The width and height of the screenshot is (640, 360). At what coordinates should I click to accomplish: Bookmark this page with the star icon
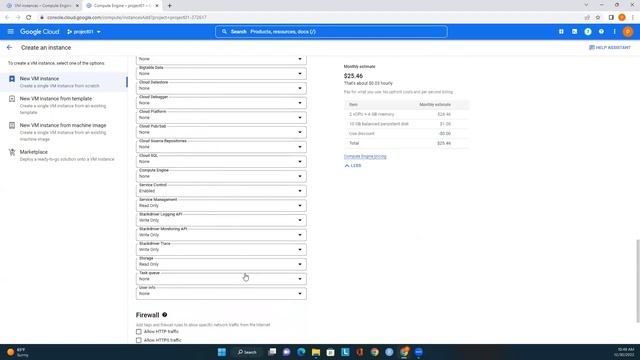click(x=598, y=17)
